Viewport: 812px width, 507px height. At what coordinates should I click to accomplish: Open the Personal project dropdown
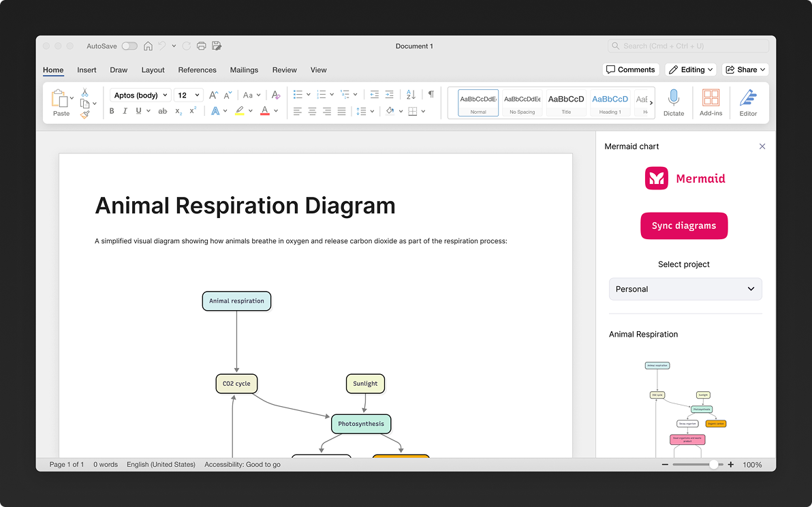[685, 289]
